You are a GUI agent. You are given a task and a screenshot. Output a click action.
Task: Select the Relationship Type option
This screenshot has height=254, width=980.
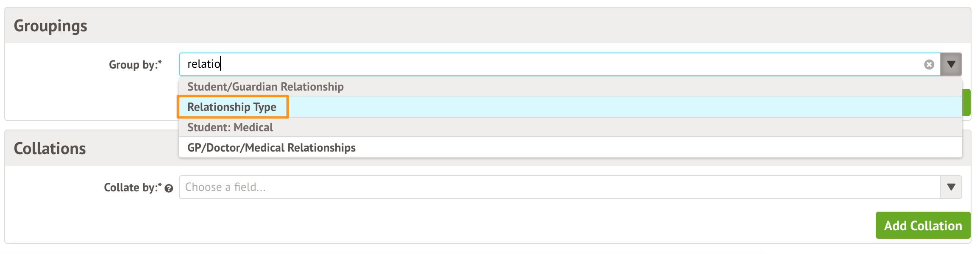pyautogui.click(x=232, y=107)
